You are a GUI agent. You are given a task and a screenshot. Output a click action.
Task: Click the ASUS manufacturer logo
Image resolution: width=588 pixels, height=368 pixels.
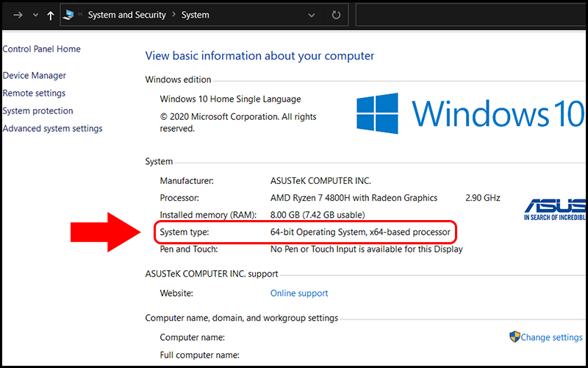(x=556, y=208)
